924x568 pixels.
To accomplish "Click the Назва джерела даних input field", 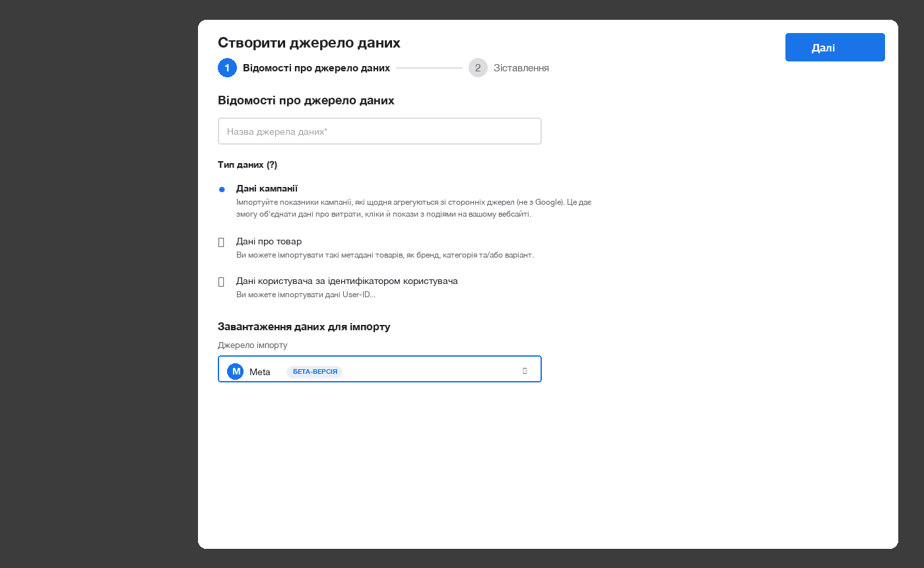I will [x=379, y=131].
